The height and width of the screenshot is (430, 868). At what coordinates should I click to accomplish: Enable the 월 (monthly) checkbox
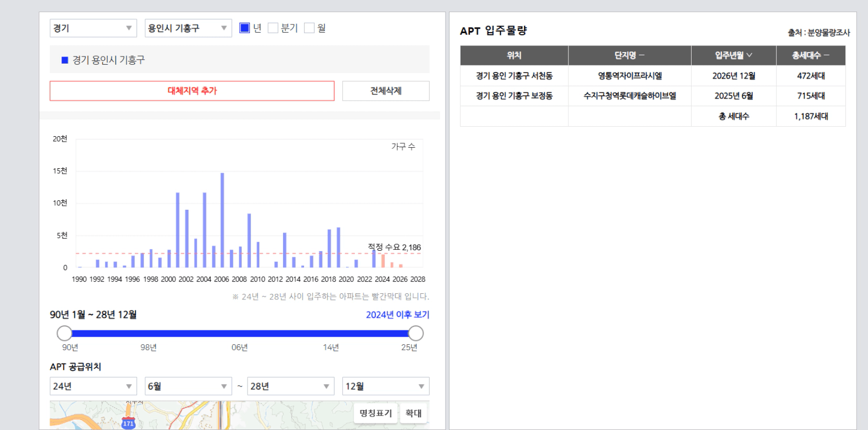click(x=310, y=28)
